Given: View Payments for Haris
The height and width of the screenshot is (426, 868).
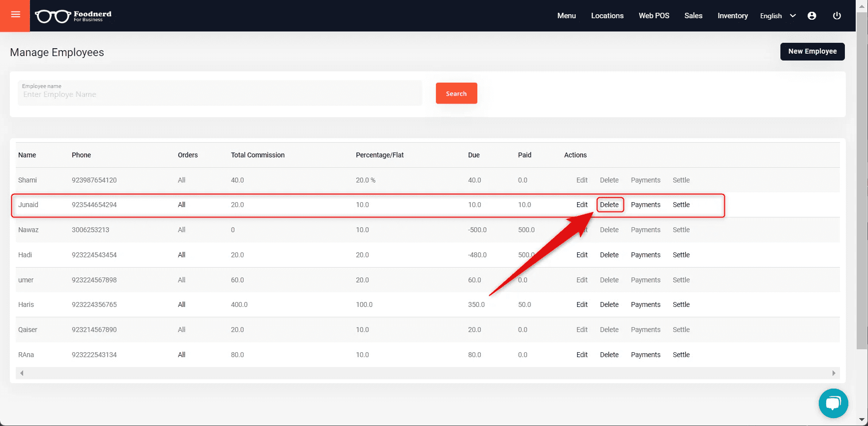Looking at the screenshot, I should 646,304.
